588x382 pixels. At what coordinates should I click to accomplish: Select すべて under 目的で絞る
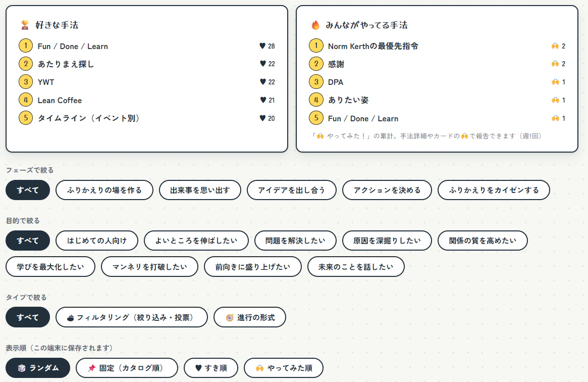28,241
